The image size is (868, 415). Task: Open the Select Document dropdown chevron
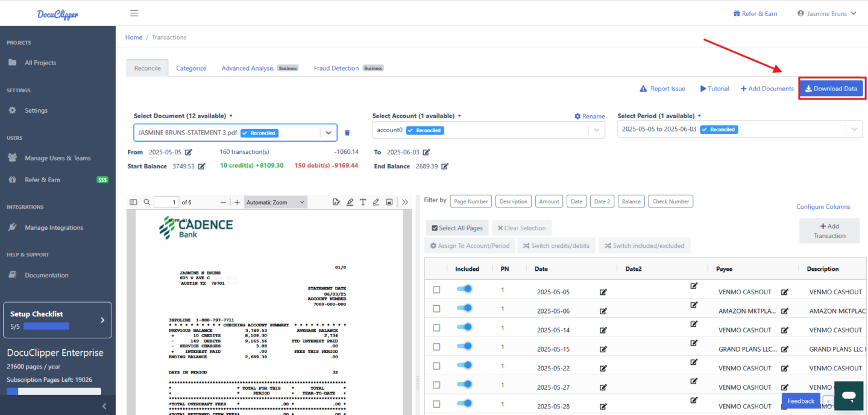329,133
